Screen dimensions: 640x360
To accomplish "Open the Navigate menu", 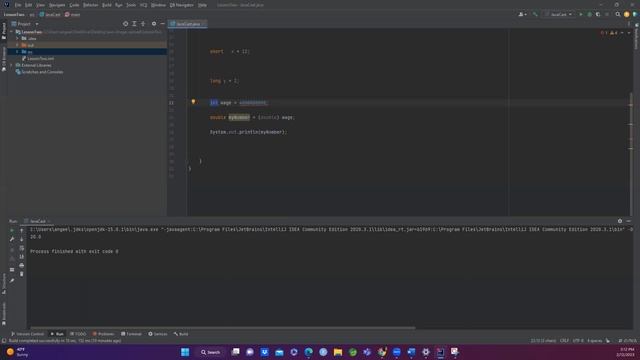I will [x=57, y=5].
